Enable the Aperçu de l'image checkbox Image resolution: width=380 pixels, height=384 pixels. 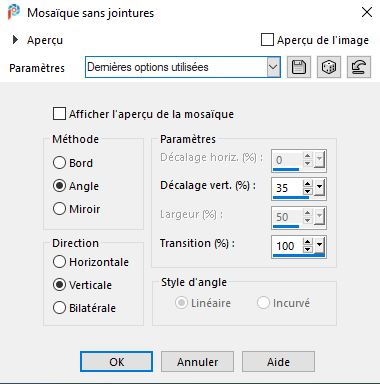pyautogui.click(x=267, y=40)
